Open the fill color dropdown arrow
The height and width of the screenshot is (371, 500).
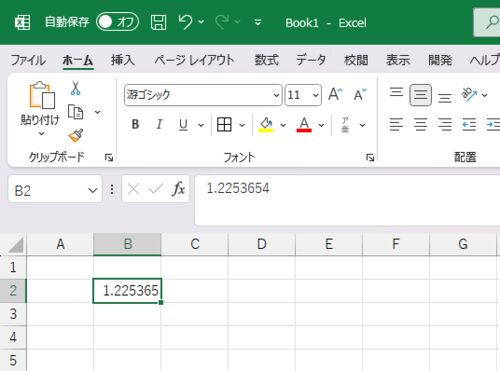coord(283,125)
